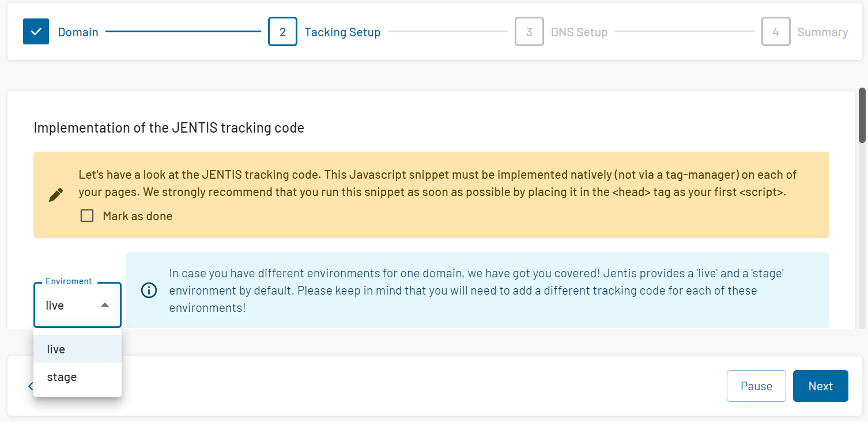Open the Enviroment dropdown
This screenshot has width=868, height=422.
pos(77,305)
